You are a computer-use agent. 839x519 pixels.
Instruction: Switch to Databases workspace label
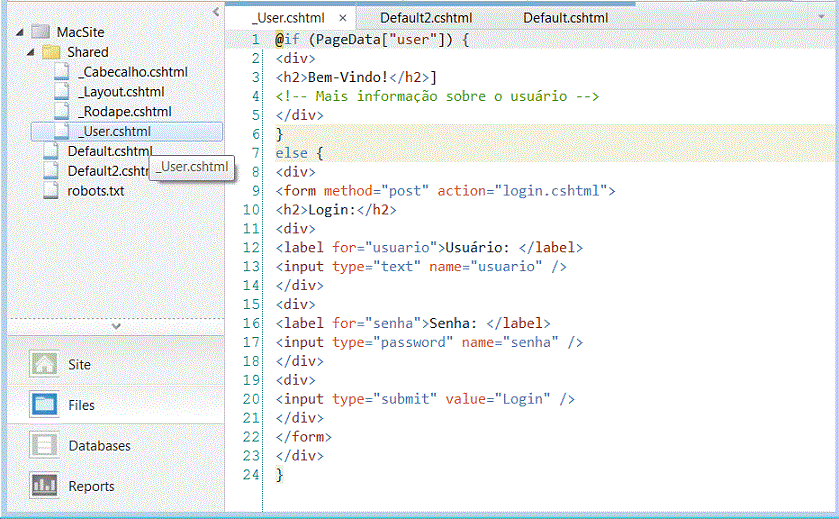(x=100, y=446)
